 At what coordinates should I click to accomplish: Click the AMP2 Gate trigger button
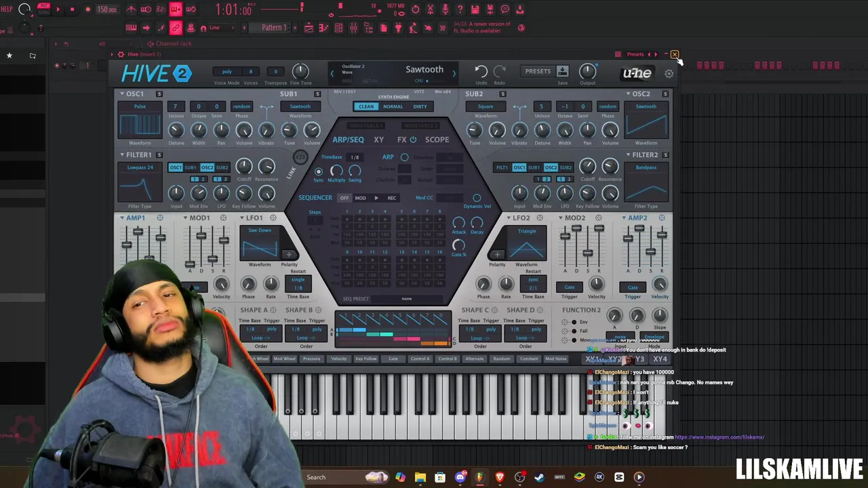tap(632, 287)
